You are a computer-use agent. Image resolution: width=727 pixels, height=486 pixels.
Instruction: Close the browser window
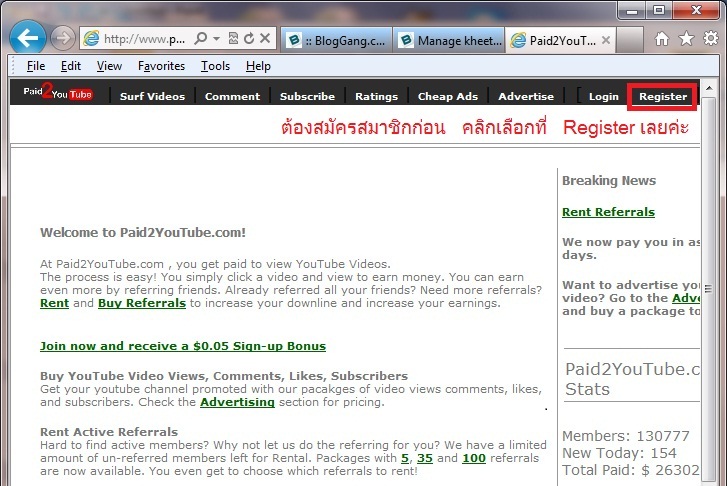(696, 10)
